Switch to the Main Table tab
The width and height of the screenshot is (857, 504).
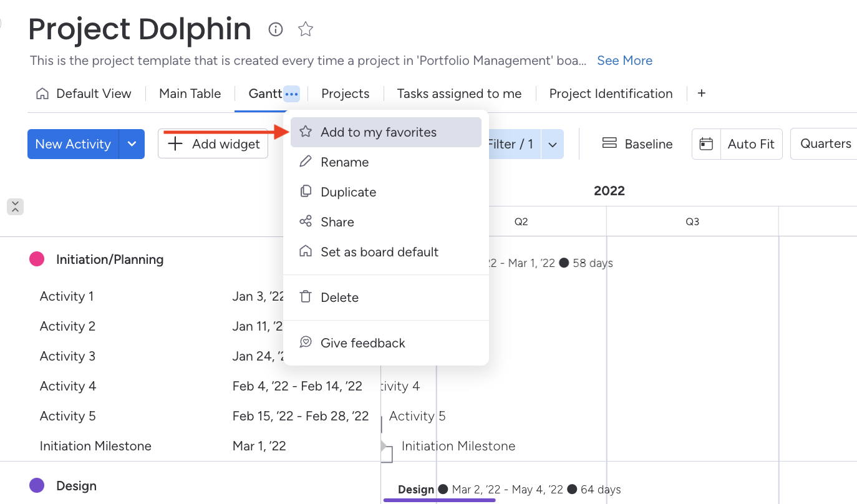190,94
